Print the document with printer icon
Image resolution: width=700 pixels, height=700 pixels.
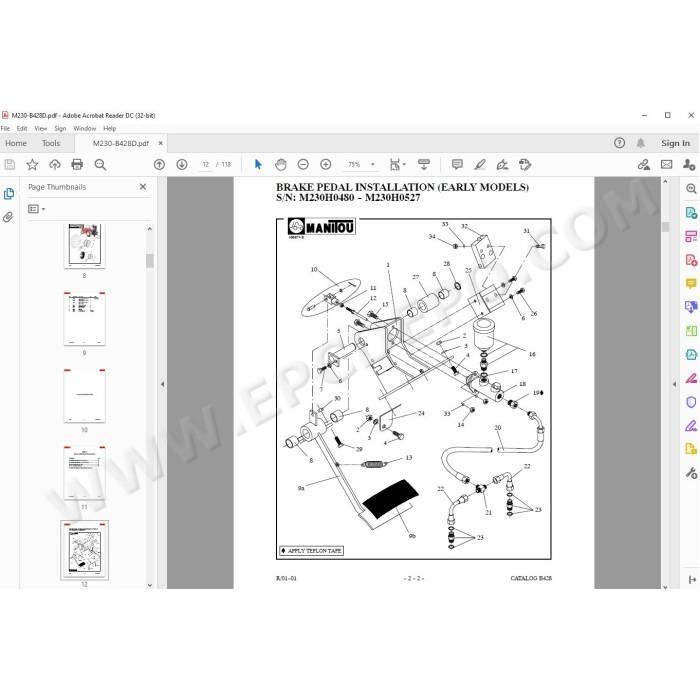[x=77, y=165]
